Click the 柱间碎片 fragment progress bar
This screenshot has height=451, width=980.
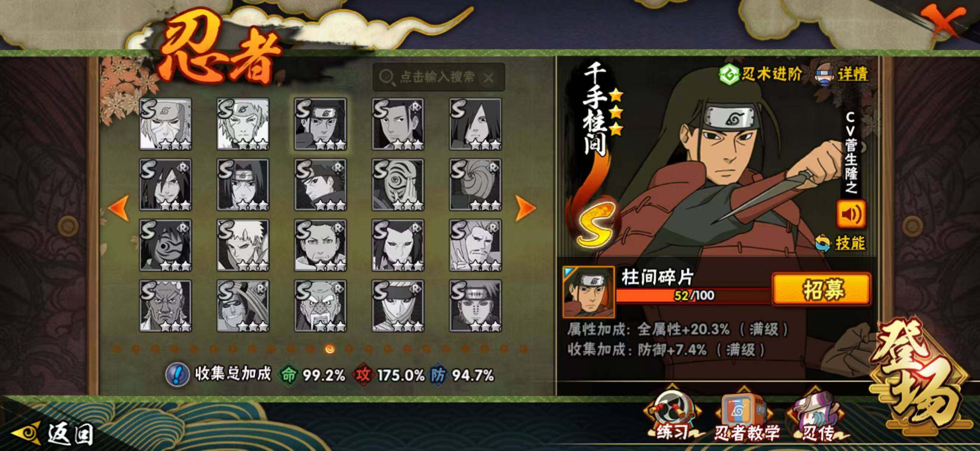694,295
